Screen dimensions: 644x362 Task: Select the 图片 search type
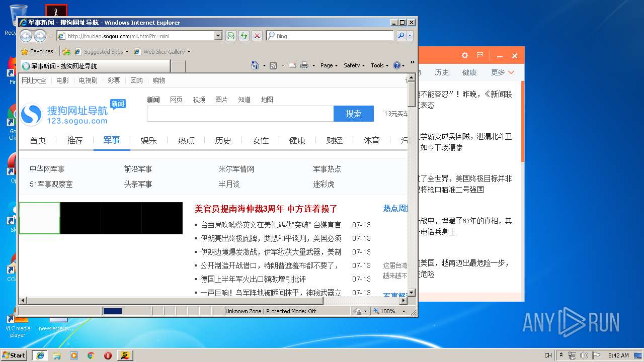tap(221, 100)
